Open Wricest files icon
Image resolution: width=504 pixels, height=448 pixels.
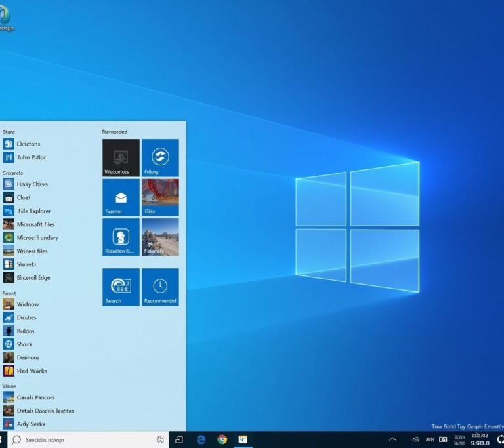(x=9, y=251)
